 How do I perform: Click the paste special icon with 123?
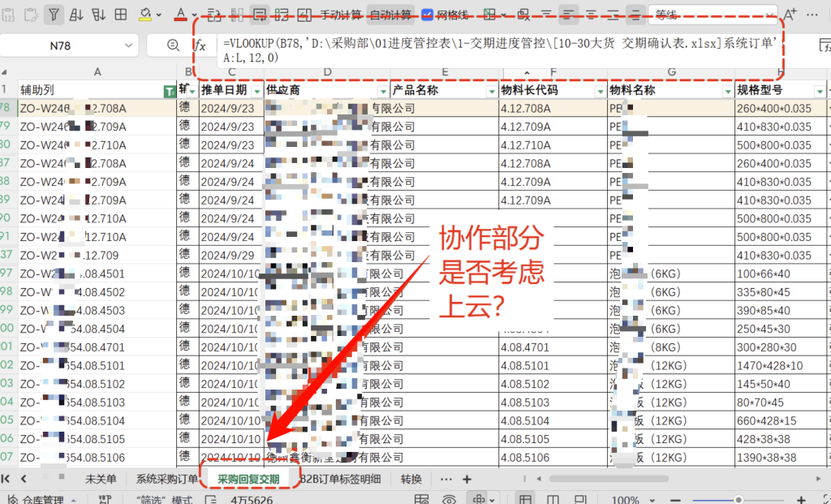click(x=7, y=15)
